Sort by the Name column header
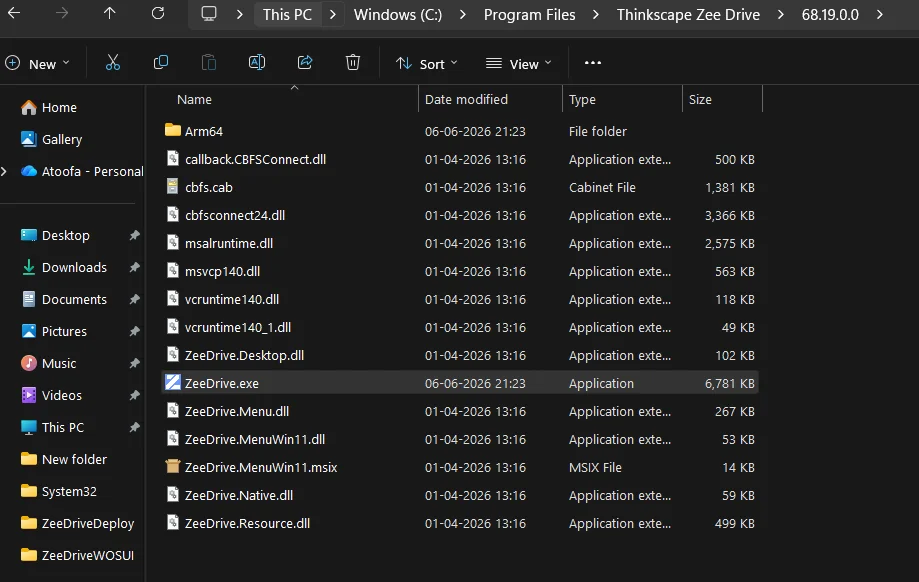Viewport: 919px width, 582px height. 290,99
